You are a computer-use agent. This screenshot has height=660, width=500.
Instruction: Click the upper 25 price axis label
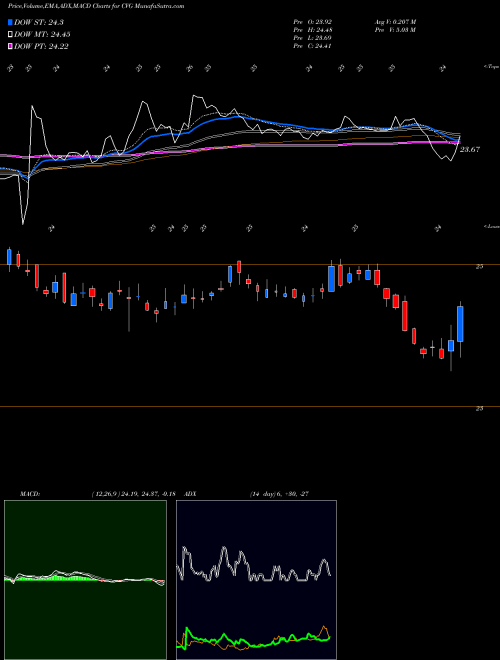(480, 266)
